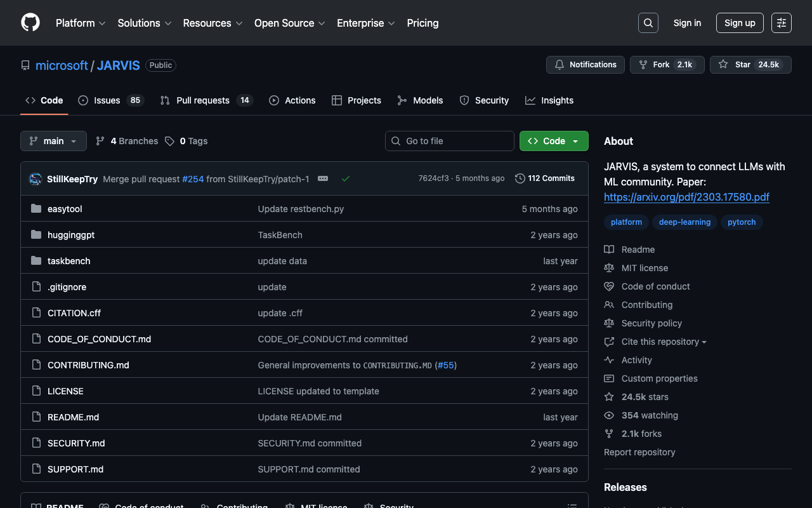Click the appearance settings sliders icon
This screenshot has width=812, height=508.
[781, 23]
